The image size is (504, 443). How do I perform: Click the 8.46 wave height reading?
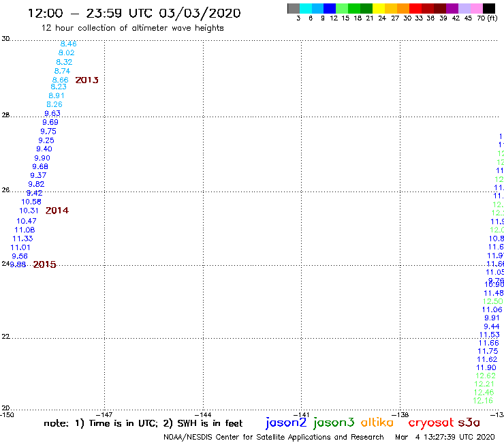click(69, 44)
